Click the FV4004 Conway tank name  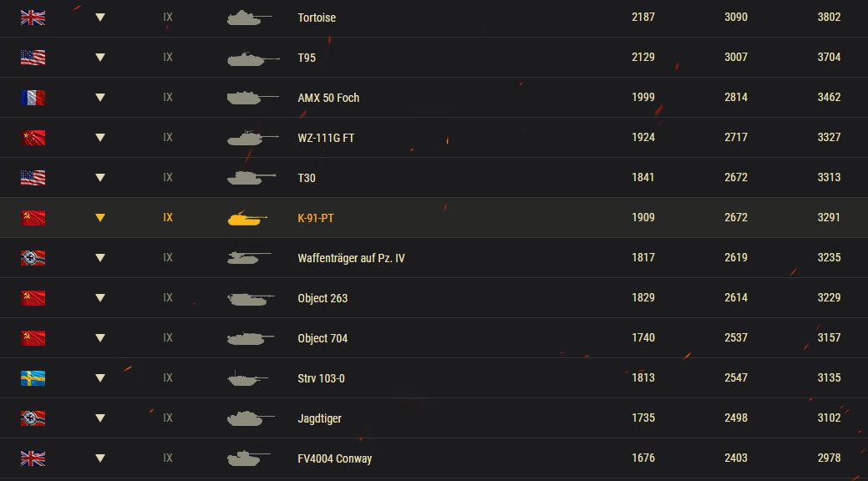tap(334, 458)
